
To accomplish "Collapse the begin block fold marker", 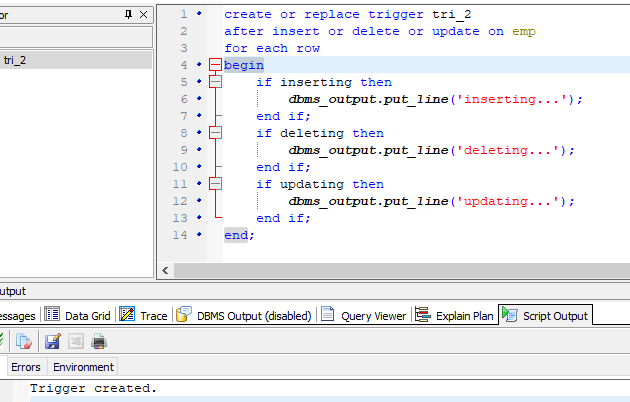I will (215, 64).
